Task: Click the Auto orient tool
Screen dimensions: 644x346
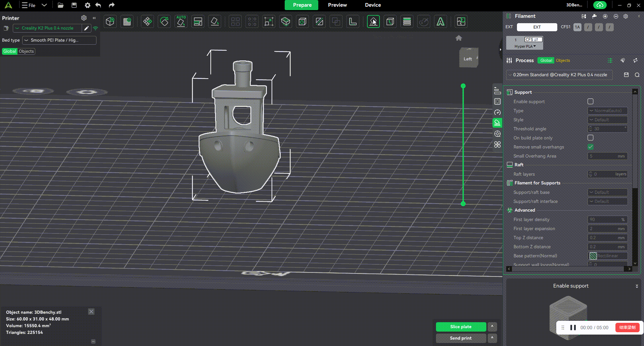Action: [181, 21]
